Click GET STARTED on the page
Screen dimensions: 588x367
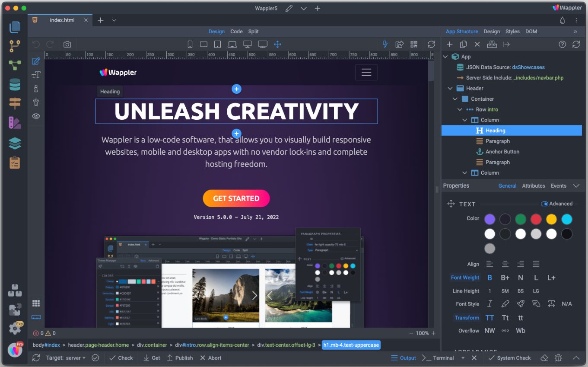tap(236, 198)
